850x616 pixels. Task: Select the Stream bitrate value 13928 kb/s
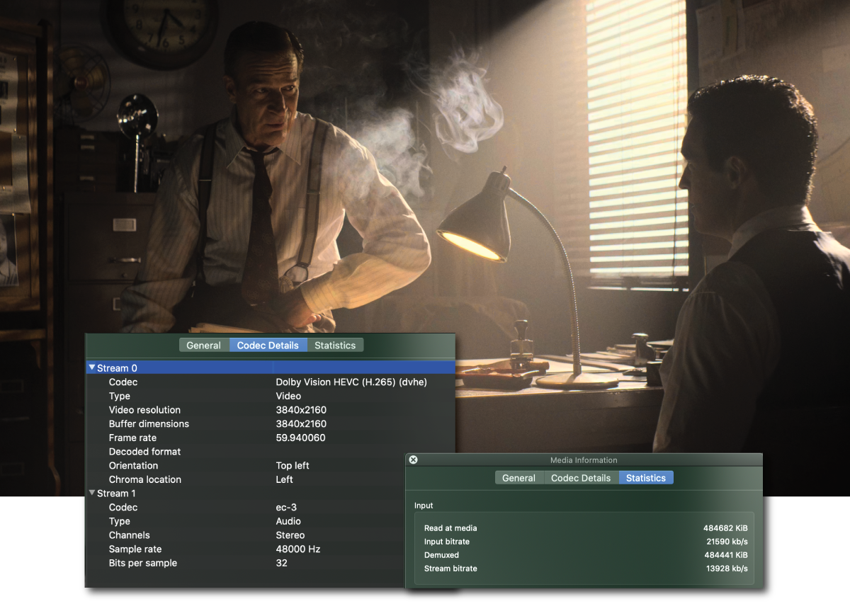tap(727, 569)
